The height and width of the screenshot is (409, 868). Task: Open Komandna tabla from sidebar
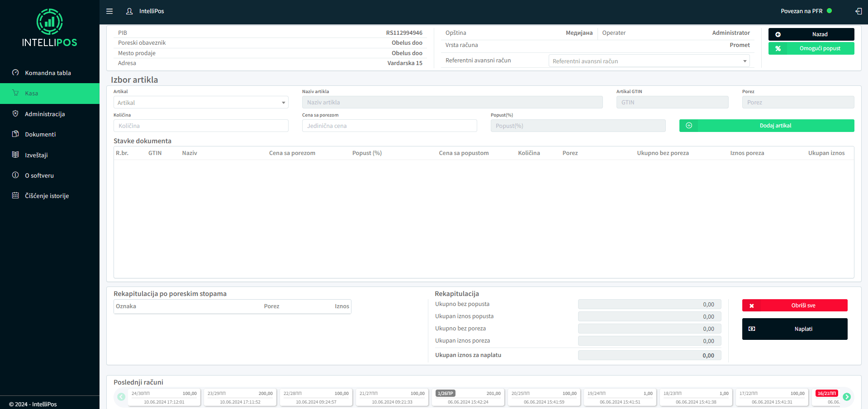47,73
